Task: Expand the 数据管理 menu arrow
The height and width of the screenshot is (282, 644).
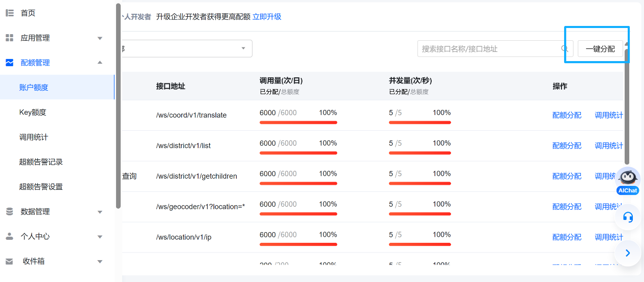Action: click(100, 212)
